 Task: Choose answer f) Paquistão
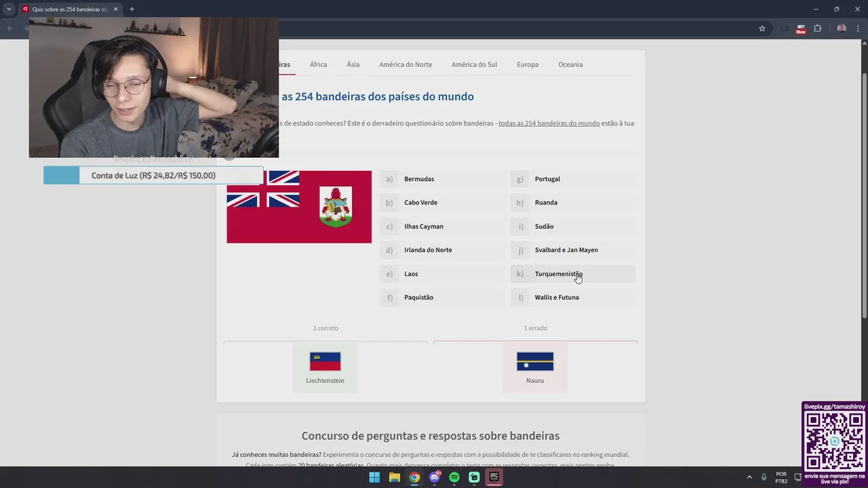pos(442,298)
